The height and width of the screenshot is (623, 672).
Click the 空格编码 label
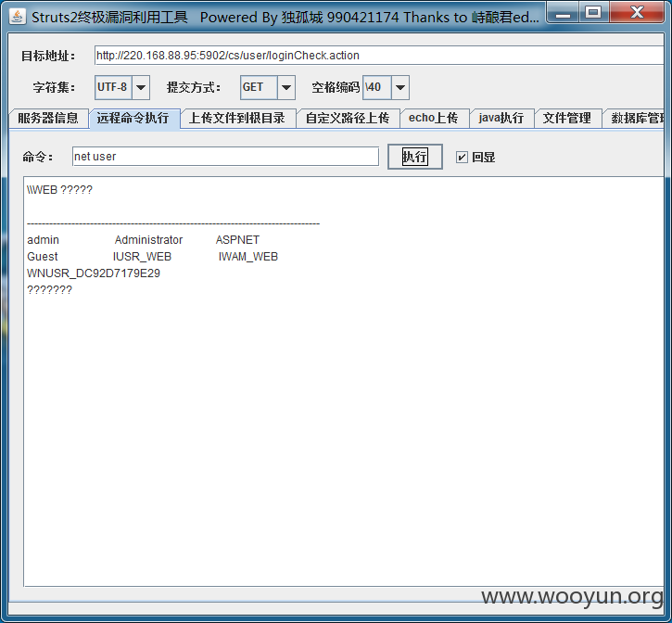pyautogui.click(x=336, y=87)
